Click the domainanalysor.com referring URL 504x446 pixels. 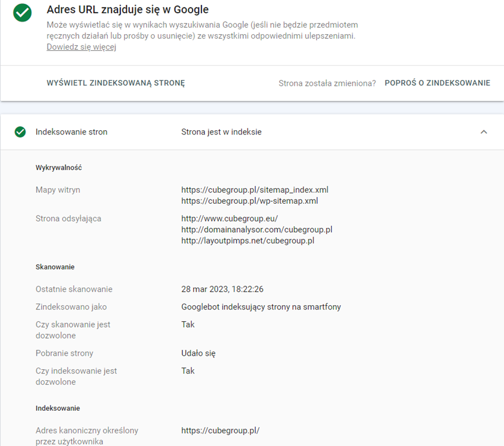click(x=257, y=229)
